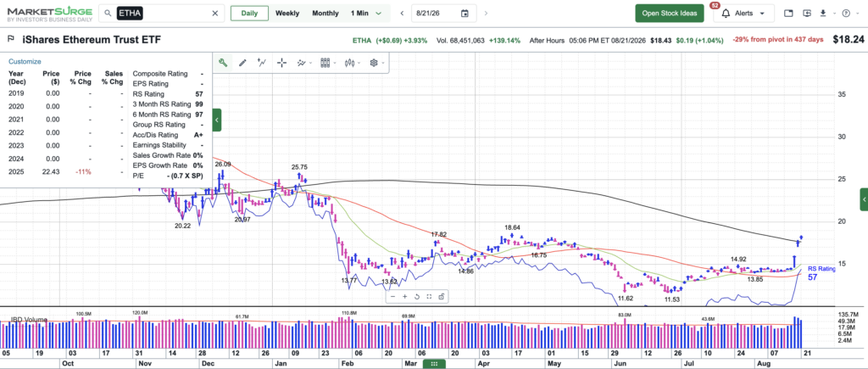
Task: Open the Alerts dropdown menu
Action: (x=744, y=14)
